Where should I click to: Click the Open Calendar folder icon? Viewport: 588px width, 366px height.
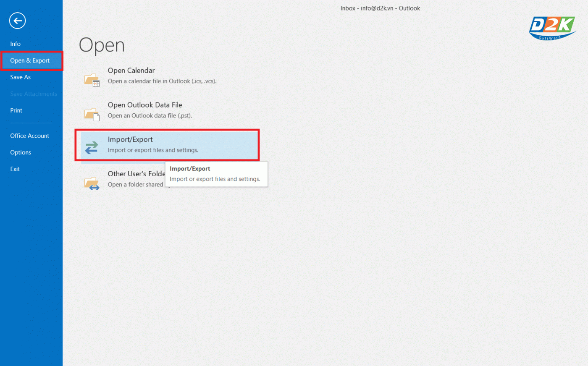(92, 80)
